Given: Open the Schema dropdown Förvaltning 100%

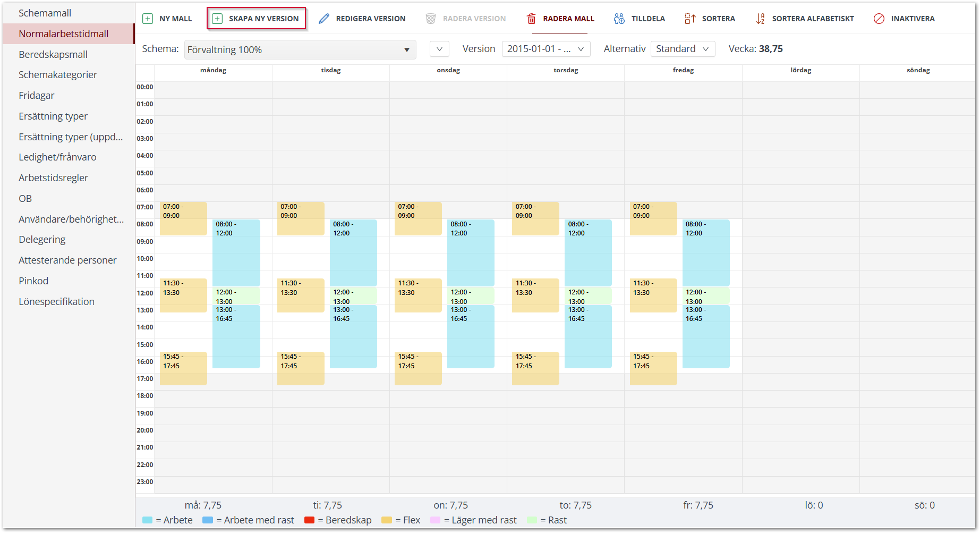Looking at the screenshot, I should [300, 49].
